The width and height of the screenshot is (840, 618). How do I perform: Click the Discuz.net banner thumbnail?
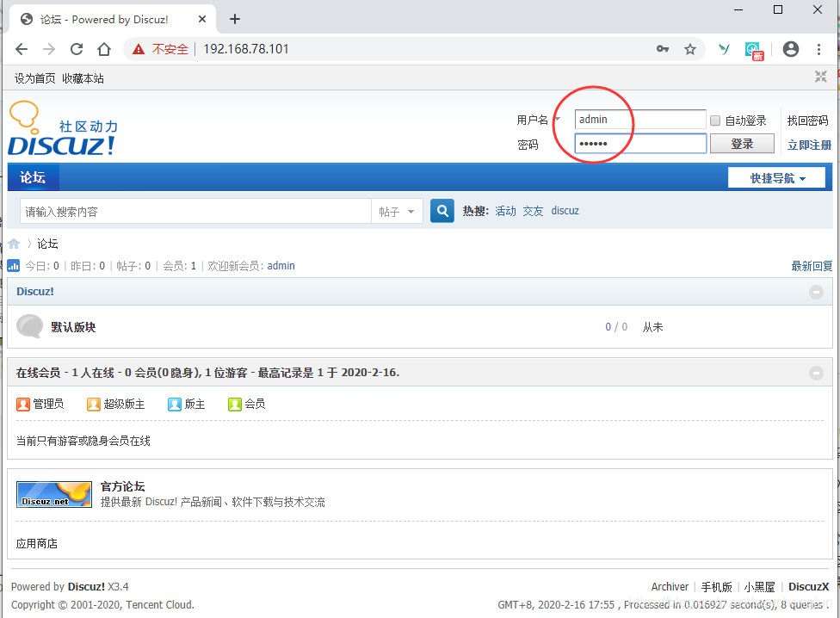pos(53,494)
